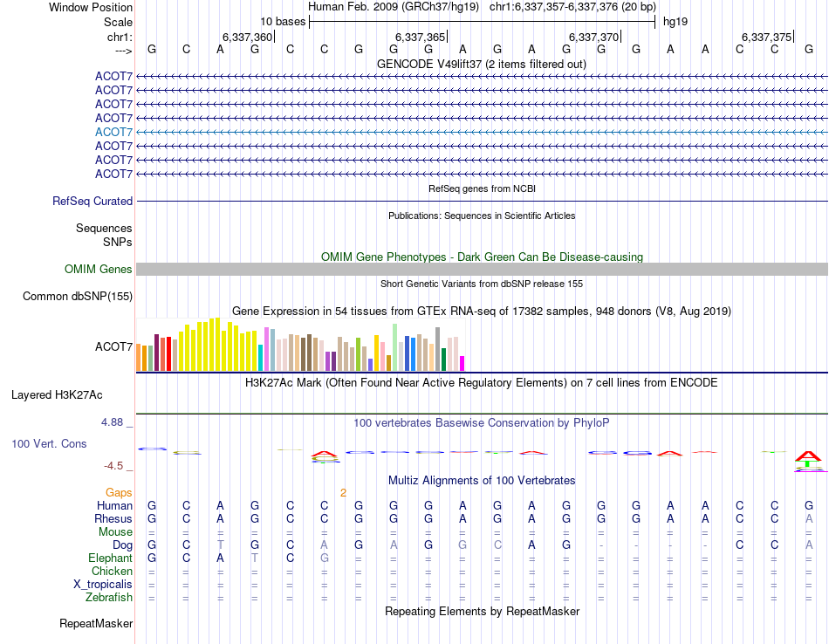The height and width of the screenshot is (644, 829).
Task: Click Multiz Alignments of 100 Vertebrates title
Action: click(x=482, y=480)
